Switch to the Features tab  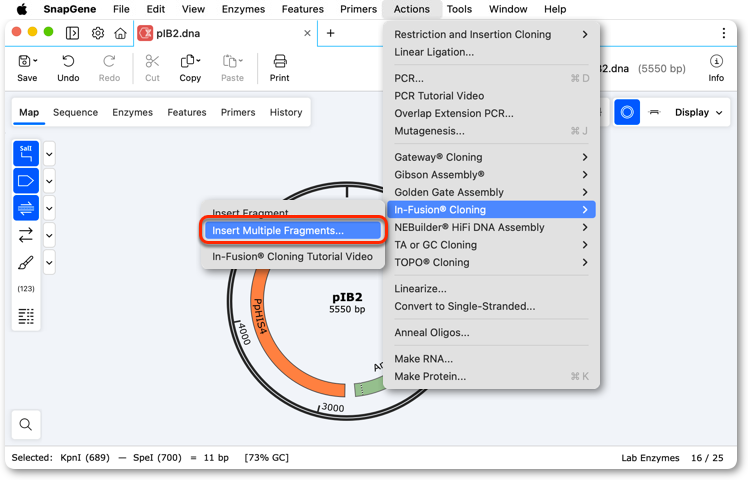tap(187, 112)
